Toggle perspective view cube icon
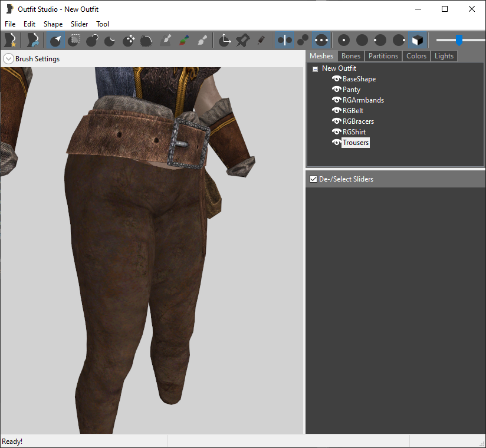486x448 pixels. click(x=417, y=40)
